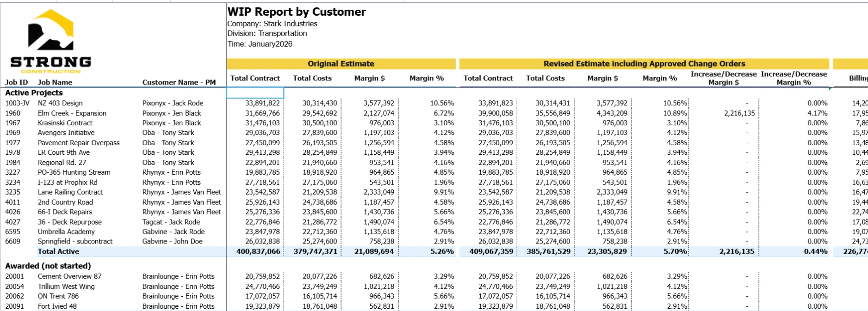This screenshot has height=311, width=868.
Task: Click Total Active revised costs 385,761,529
Action: coord(549,251)
